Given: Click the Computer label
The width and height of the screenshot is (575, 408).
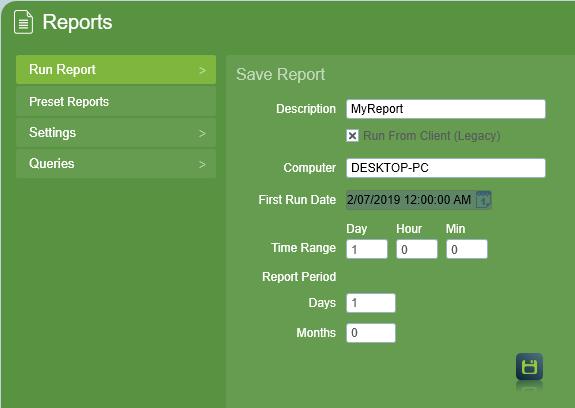Looking at the screenshot, I should pos(310,168).
